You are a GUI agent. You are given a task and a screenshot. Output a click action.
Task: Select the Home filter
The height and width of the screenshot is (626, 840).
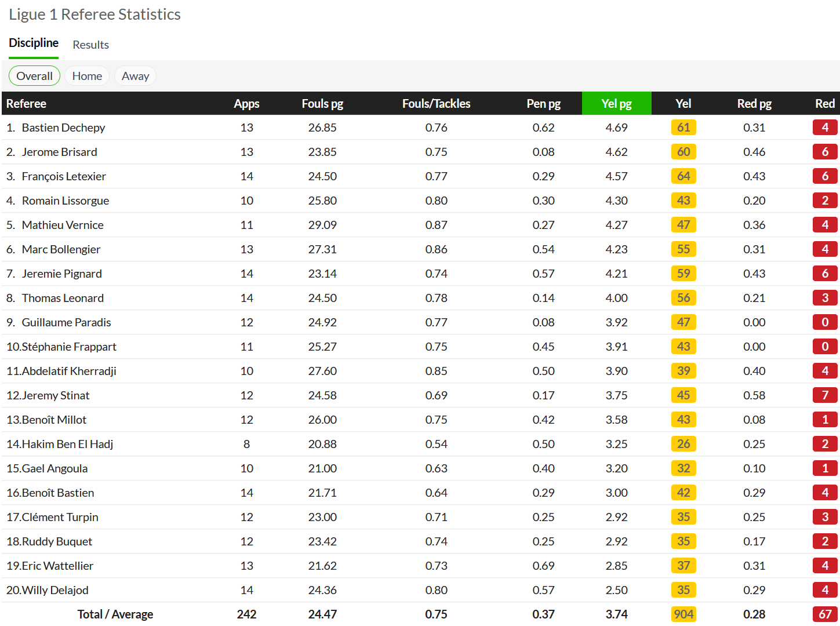click(87, 76)
